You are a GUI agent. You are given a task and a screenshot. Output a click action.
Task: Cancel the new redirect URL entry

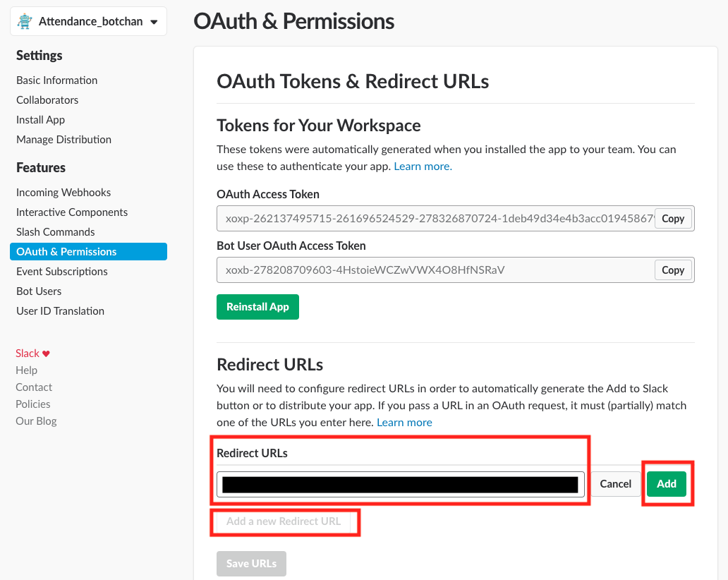pyautogui.click(x=615, y=484)
